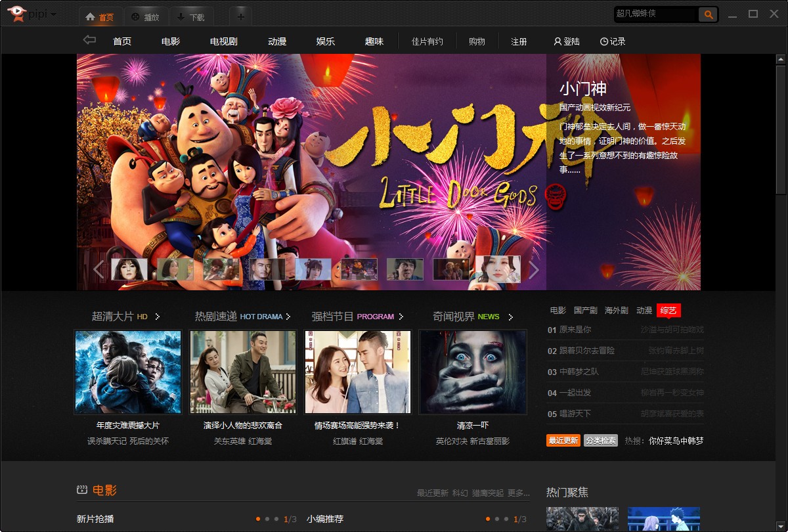Toggle 分类检索 category search button
The height and width of the screenshot is (532, 788).
600,441
